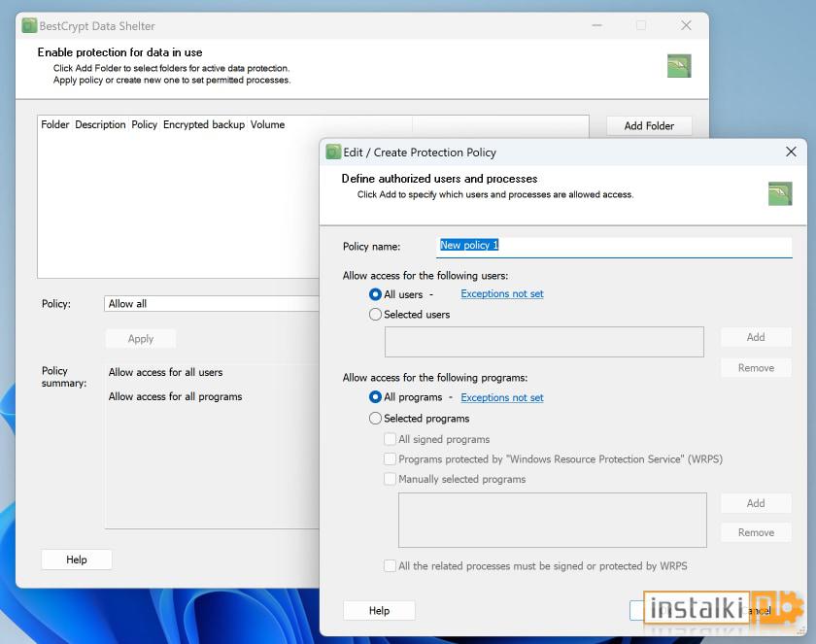
Task: Click the Description column header
Action: [x=100, y=124]
